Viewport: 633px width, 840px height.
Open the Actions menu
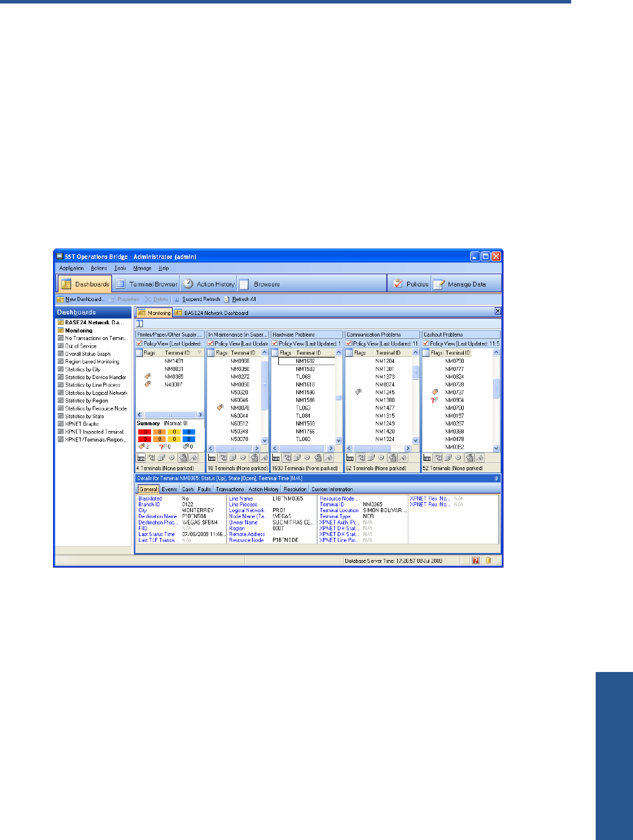(x=99, y=268)
